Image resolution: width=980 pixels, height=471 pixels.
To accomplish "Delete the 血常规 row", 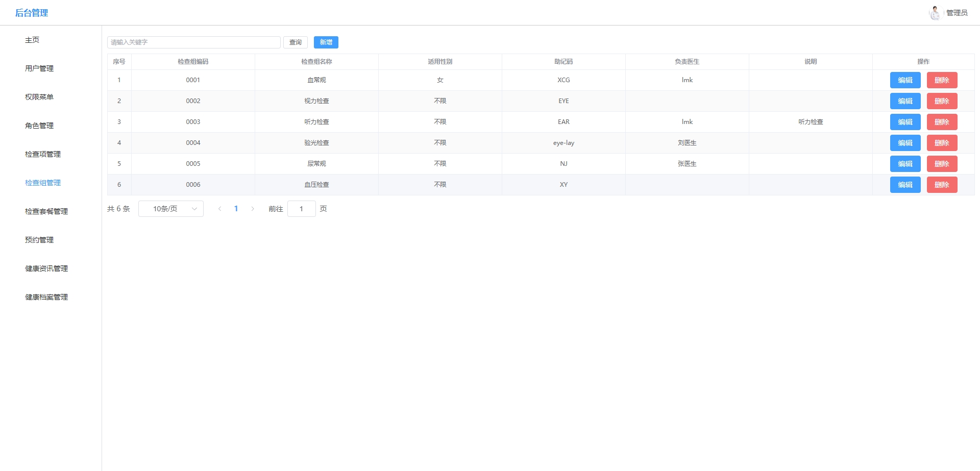I will pyautogui.click(x=942, y=80).
